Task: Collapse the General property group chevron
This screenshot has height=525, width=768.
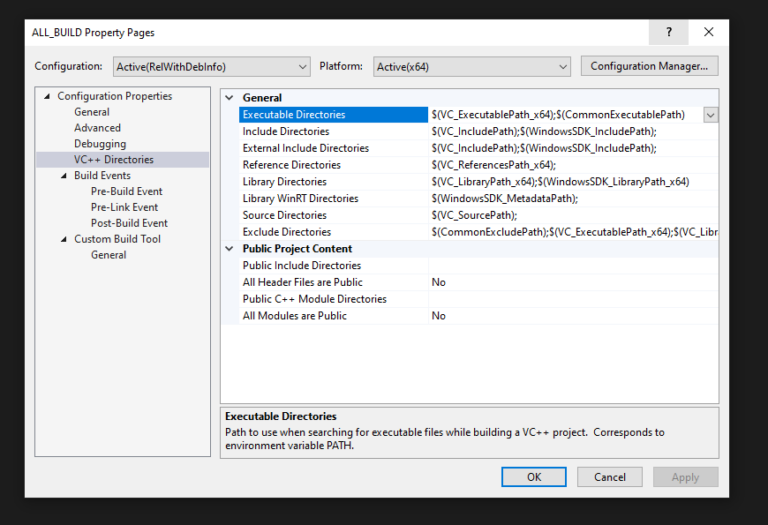Action: coord(229,98)
